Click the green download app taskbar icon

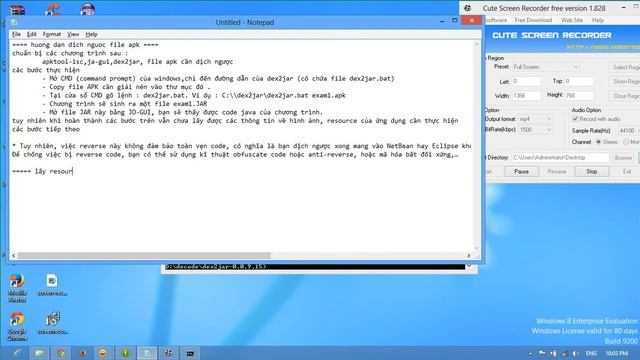coord(125,353)
